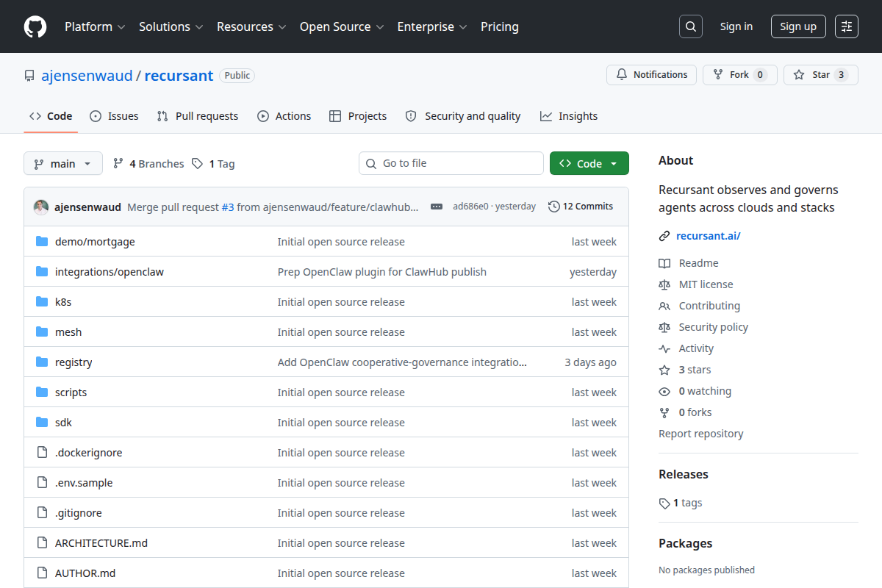Click the .env.sample file icon
The height and width of the screenshot is (588, 882).
pyautogui.click(x=42, y=483)
